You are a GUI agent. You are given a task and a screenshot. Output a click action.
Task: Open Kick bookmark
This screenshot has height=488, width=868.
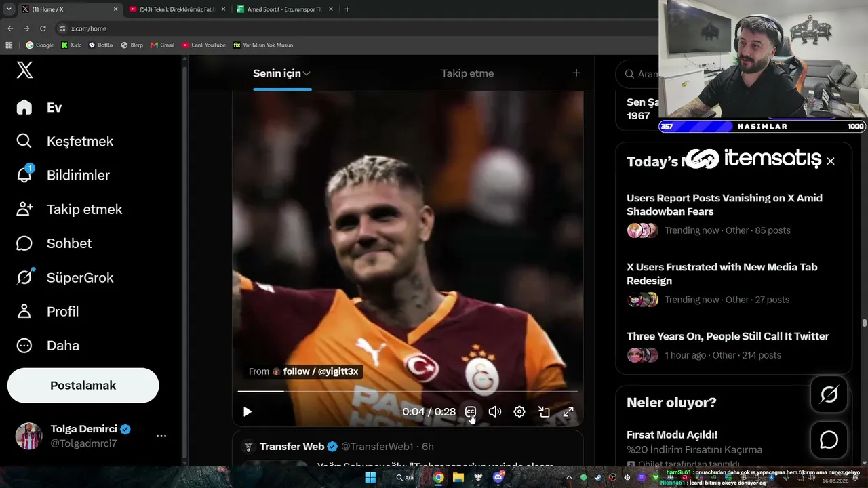point(71,45)
